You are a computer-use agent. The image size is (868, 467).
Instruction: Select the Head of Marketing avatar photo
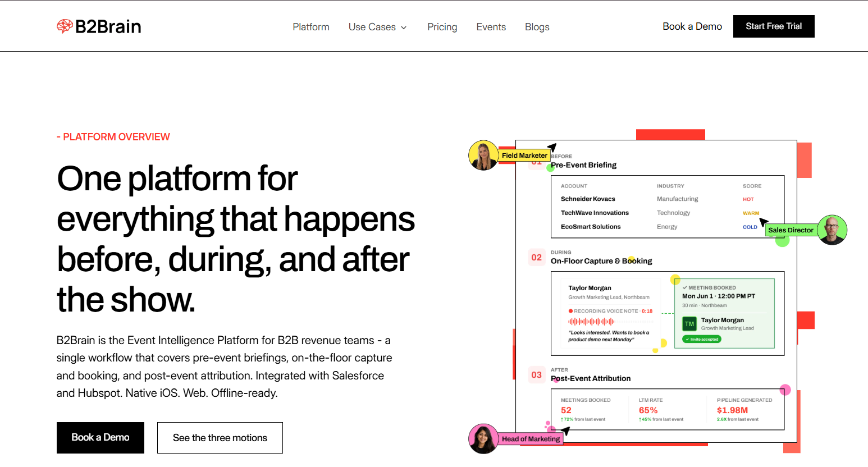[483, 438]
